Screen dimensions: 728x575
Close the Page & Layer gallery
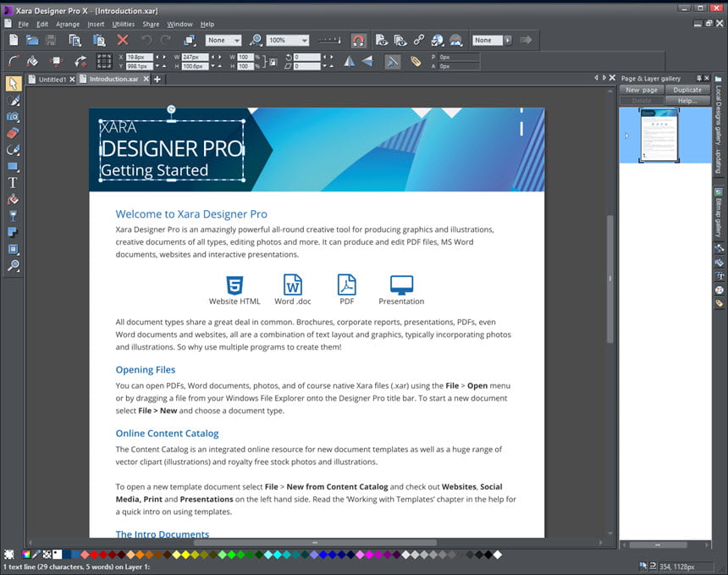(x=707, y=78)
